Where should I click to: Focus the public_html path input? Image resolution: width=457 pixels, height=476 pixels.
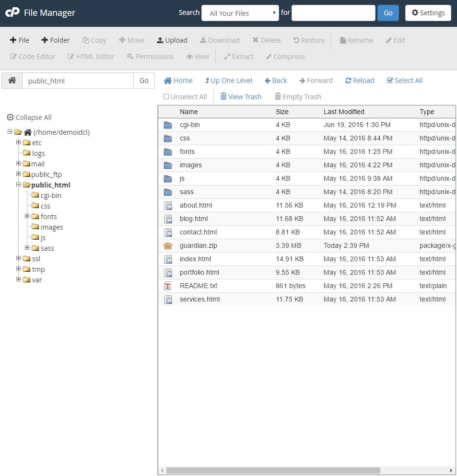(x=78, y=81)
